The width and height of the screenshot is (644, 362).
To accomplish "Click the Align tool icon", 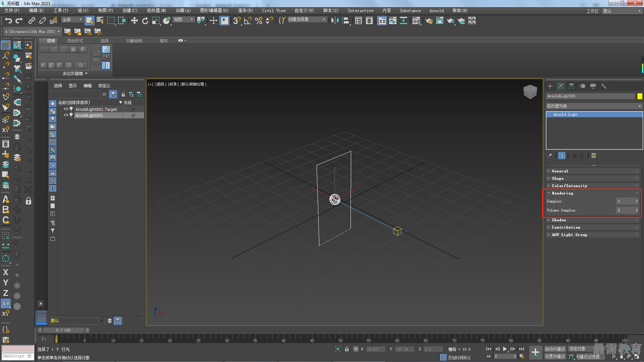I will 346,21.
